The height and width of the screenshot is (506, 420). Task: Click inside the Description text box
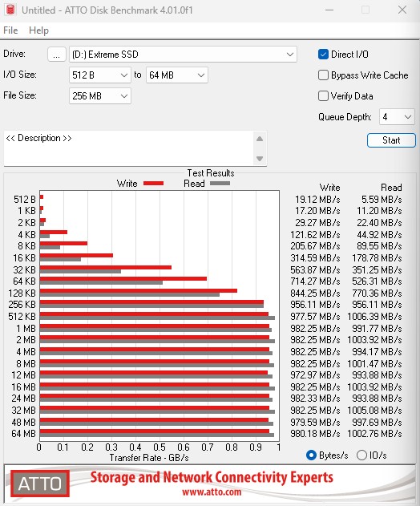(x=129, y=148)
